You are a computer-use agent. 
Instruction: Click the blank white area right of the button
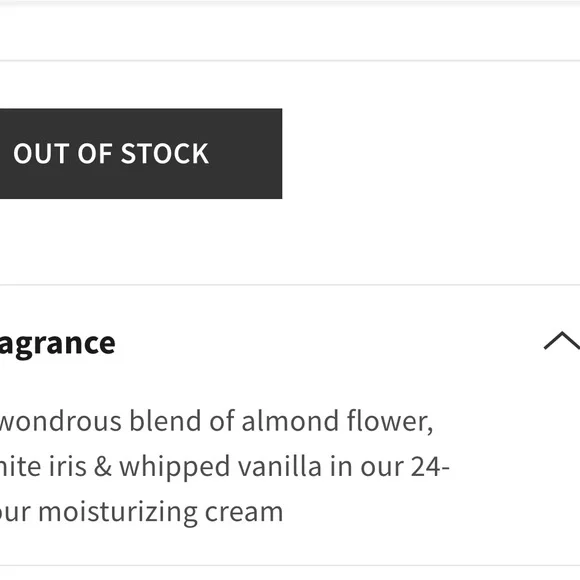coord(431,154)
